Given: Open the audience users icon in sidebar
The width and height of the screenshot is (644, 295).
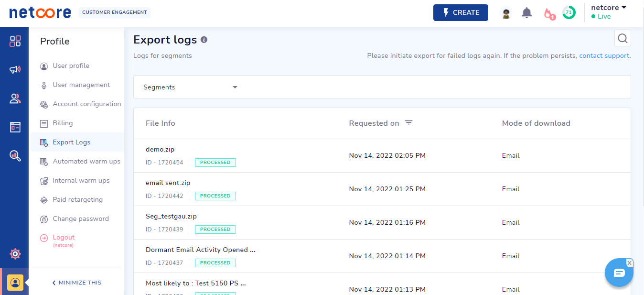Looking at the screenshot, I should [x=15, y=98].
